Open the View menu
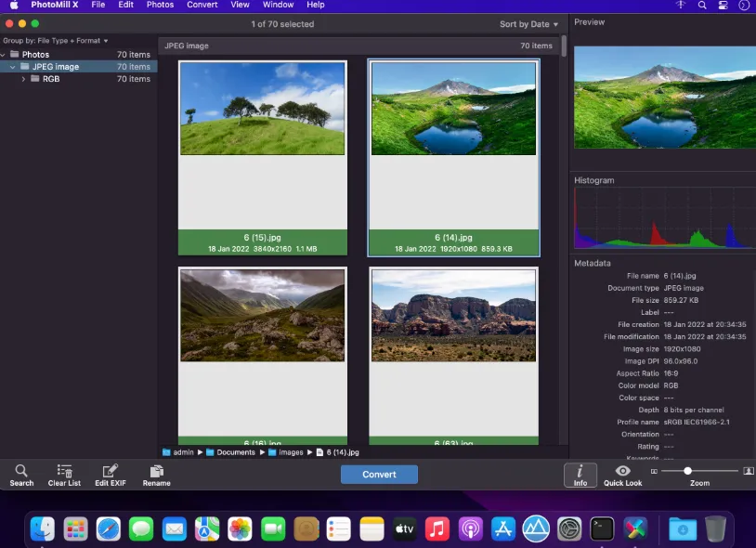This screenshot has width=756, height=548. (240, 5)
